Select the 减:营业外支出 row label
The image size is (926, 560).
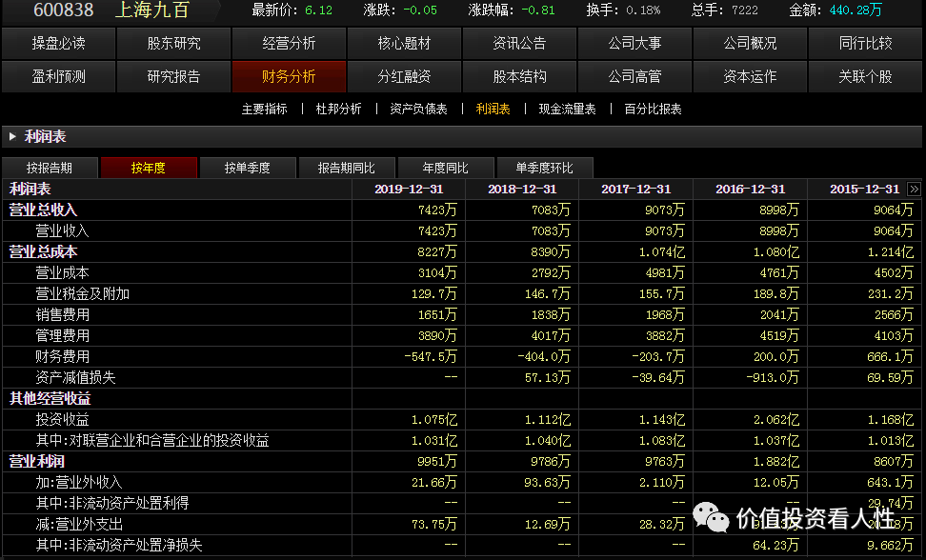pyautogui.click(x=78, y=525)
